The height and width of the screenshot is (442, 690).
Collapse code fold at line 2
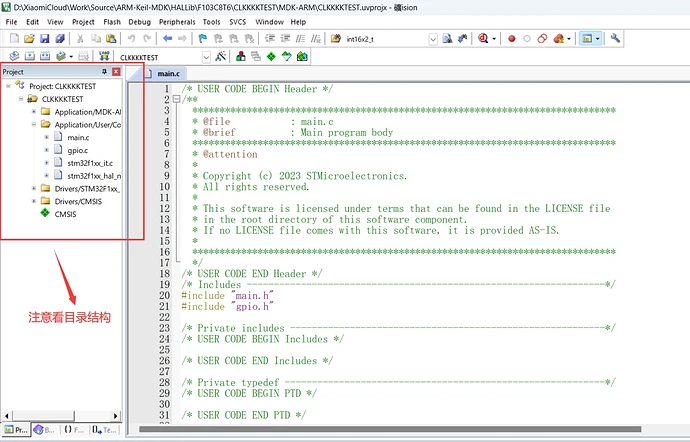(x=176, y=99)
